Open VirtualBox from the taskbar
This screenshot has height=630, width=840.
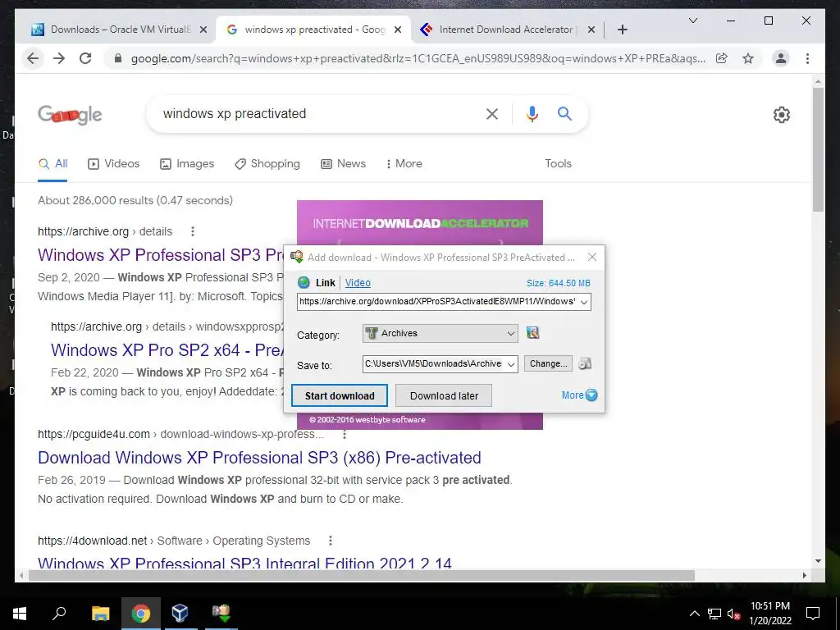pos(180,613)
